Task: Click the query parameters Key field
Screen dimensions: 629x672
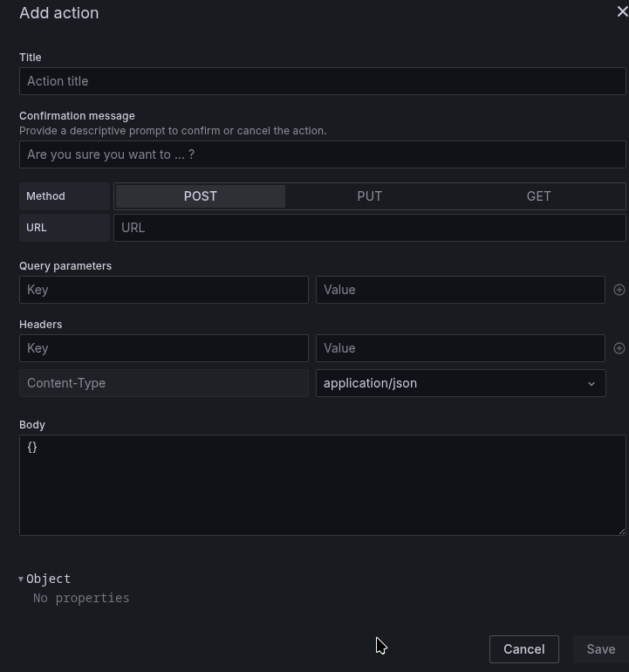Action: click(x=164, y=290)
